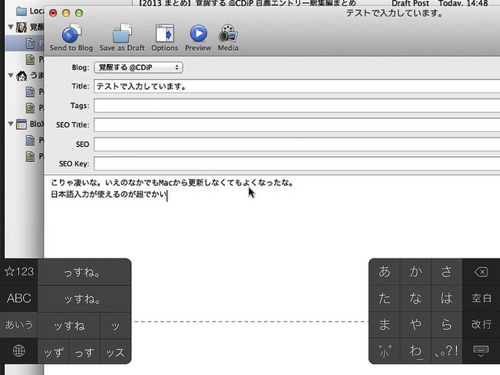This screenshot has height=375, width=500.
Task: Choose the candidate ッすね without period
Action: 69,326
